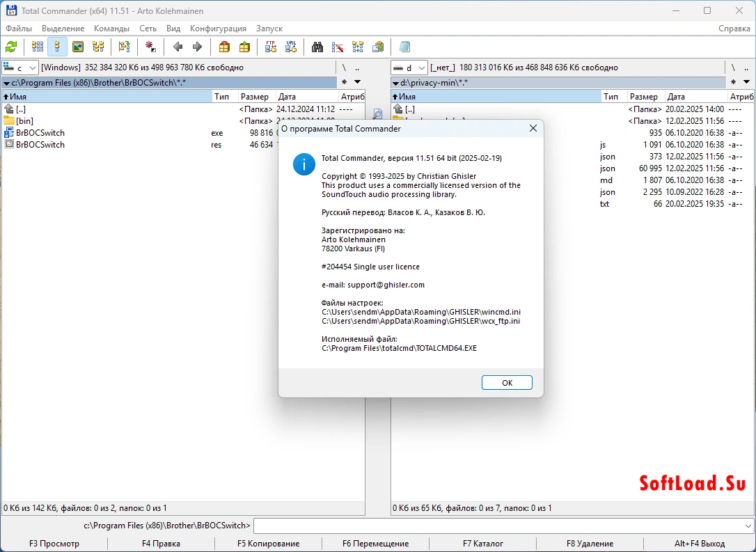
Task: Sort right panel by Дата column header
Action: (x=696, y=97)
